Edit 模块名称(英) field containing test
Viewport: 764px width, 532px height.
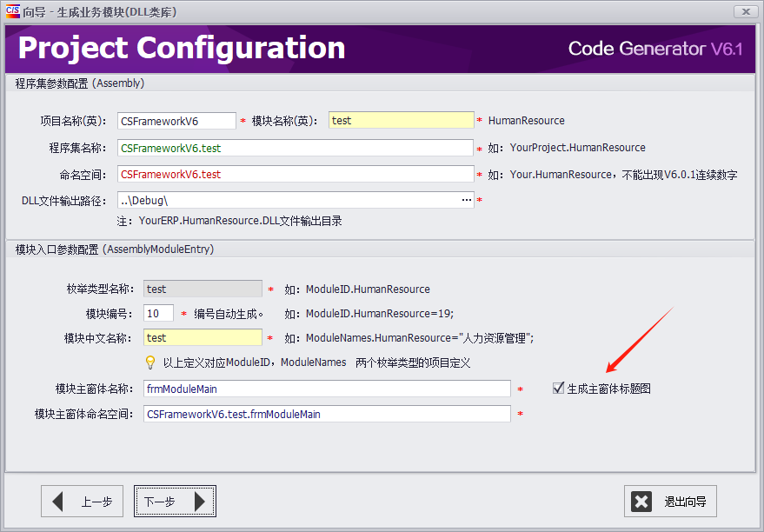tap(401, 120)
